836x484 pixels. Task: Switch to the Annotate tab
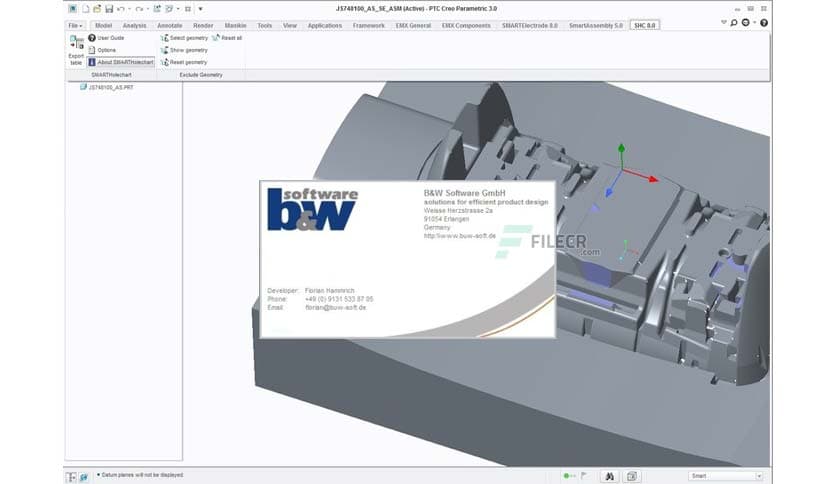(170, 26)
